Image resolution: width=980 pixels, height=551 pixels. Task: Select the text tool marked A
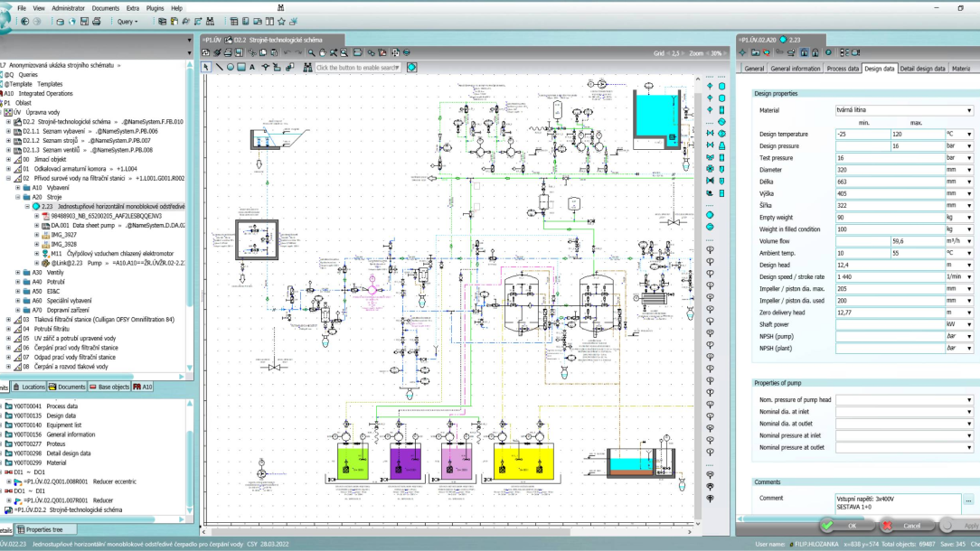251,67
